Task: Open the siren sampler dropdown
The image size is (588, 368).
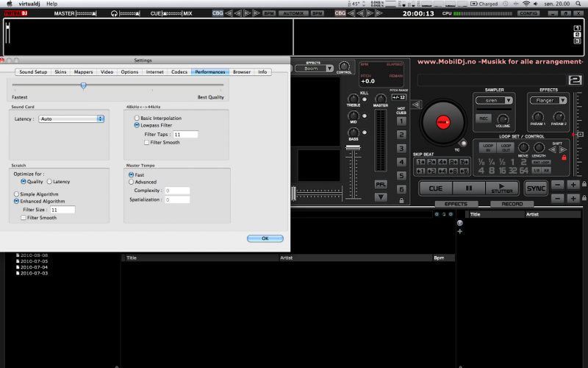Action: (494, 100)
